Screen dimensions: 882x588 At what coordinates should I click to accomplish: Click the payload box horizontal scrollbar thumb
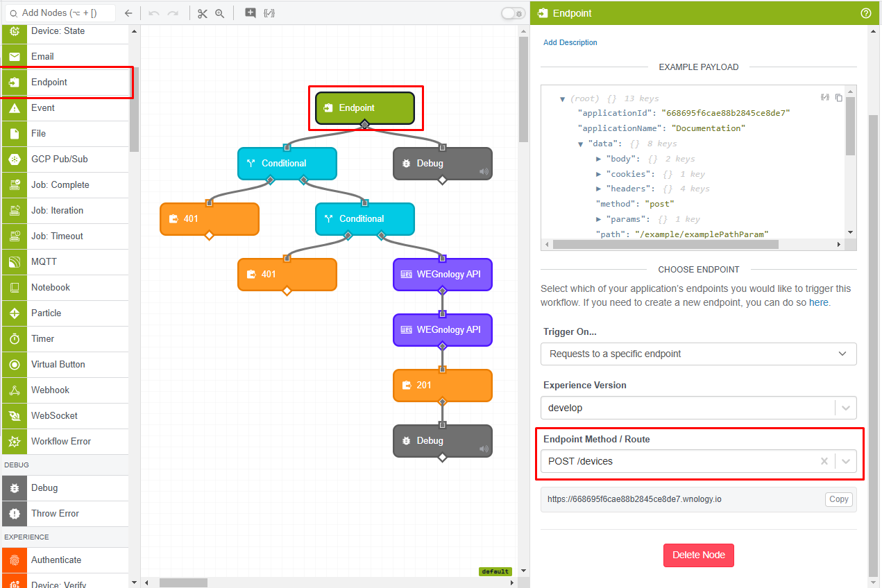pos(665,244)
